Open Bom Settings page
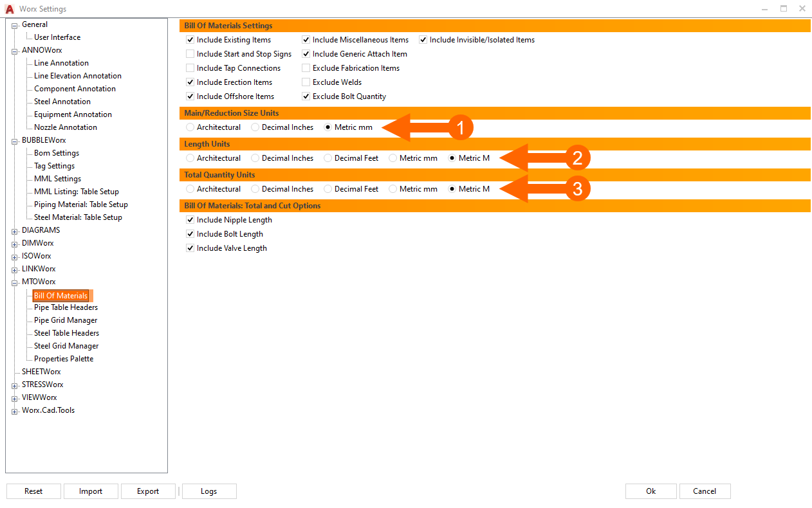 coord(57,153)
